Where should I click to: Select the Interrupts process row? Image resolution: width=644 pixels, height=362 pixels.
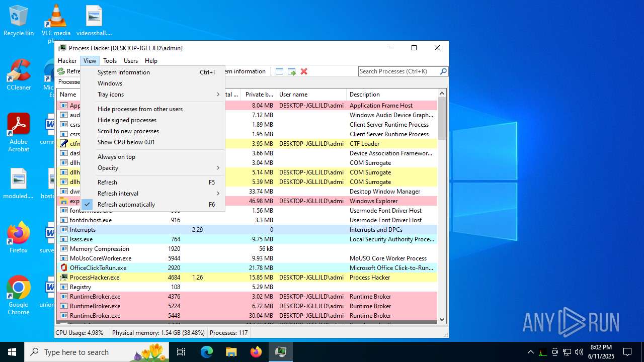[247, 229]
